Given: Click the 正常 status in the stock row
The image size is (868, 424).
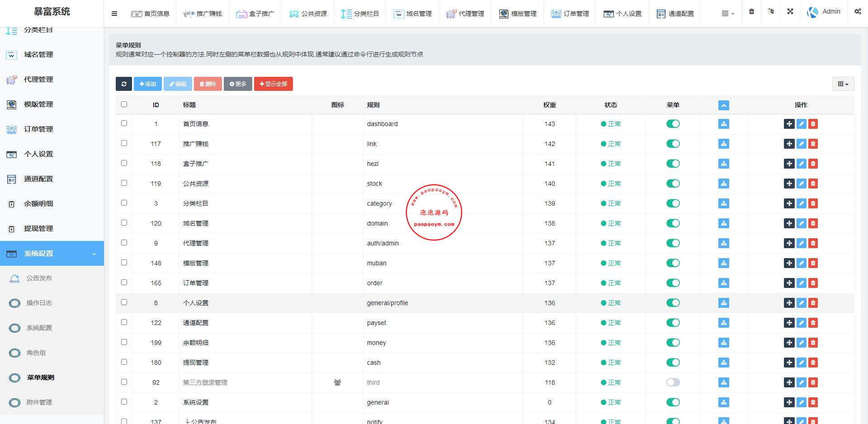Looking at the screenshot, I should pyautogui.click(x=611, y=184).
